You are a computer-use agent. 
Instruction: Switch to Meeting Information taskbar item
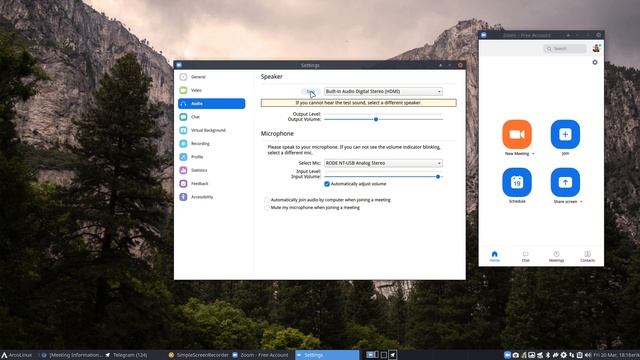72,355
